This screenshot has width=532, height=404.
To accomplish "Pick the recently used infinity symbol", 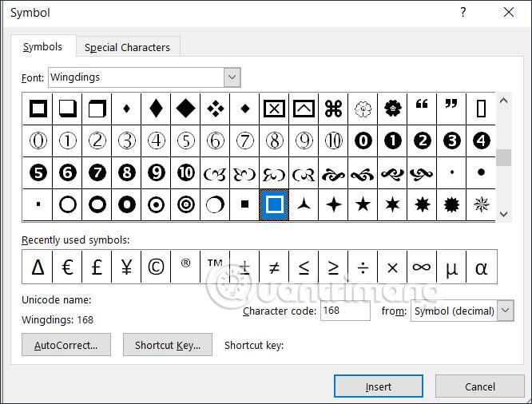I will pos(422,267).
